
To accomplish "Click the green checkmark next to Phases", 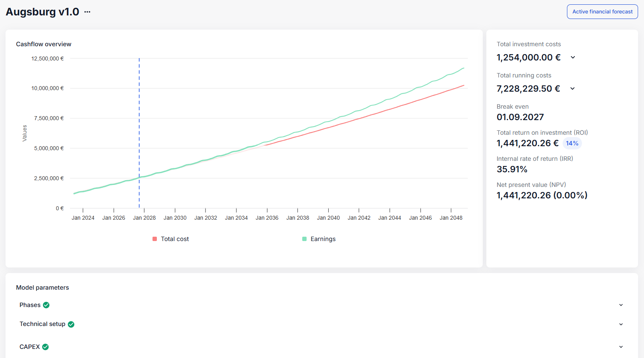I will pos(46,305).
